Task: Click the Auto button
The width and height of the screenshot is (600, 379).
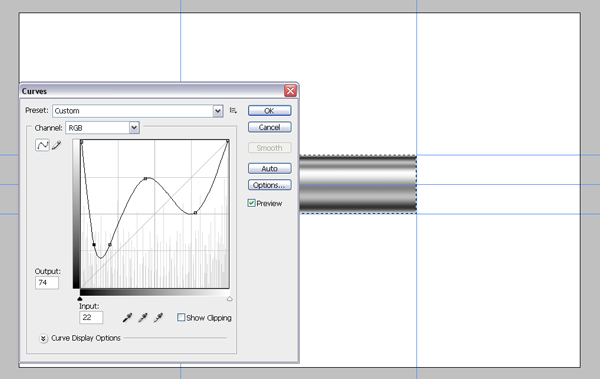Action: click(269, 168)
